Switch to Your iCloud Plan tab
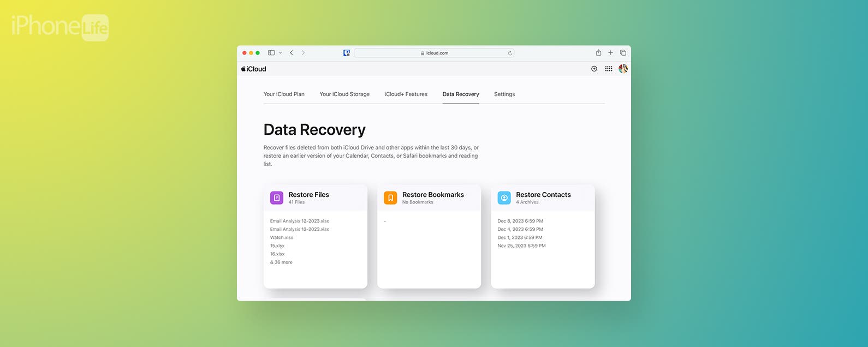 click(284, 94)
